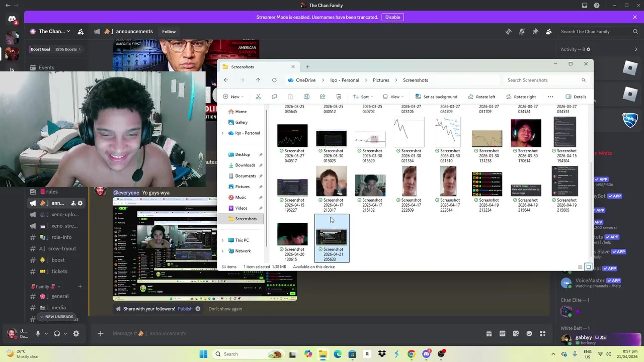Viewport: 644px width, 362px height.
Task: Switch to large thumbnails view in Explorer status bar
Action: pyautogui.click(x=588, y=267)
